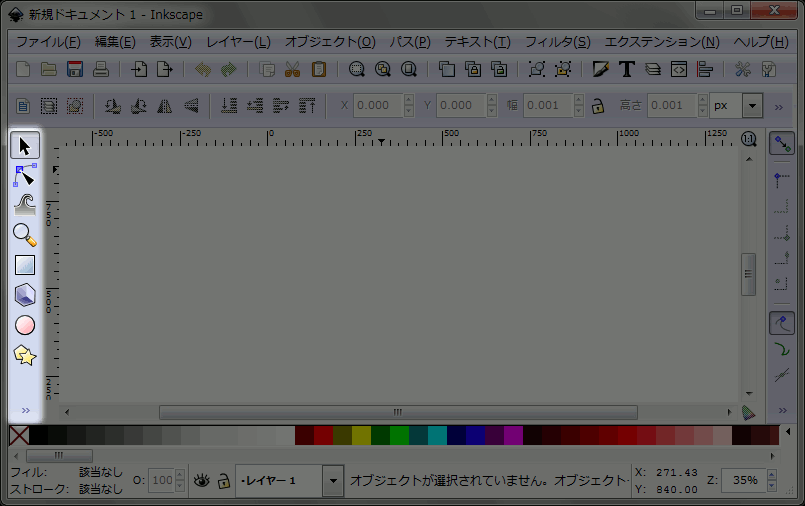Toggle current layer lock icon
This screenshot has width=805, height=506.
[224, 480]
